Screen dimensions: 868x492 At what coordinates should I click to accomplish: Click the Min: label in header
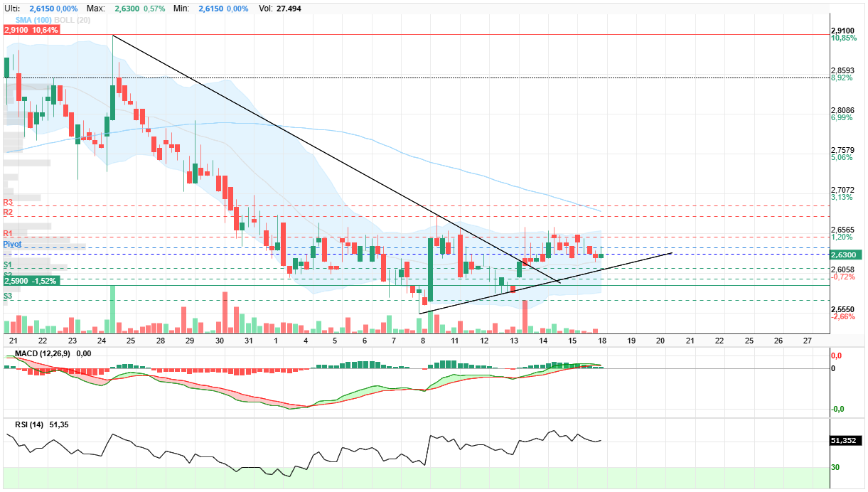coord(181,8)
